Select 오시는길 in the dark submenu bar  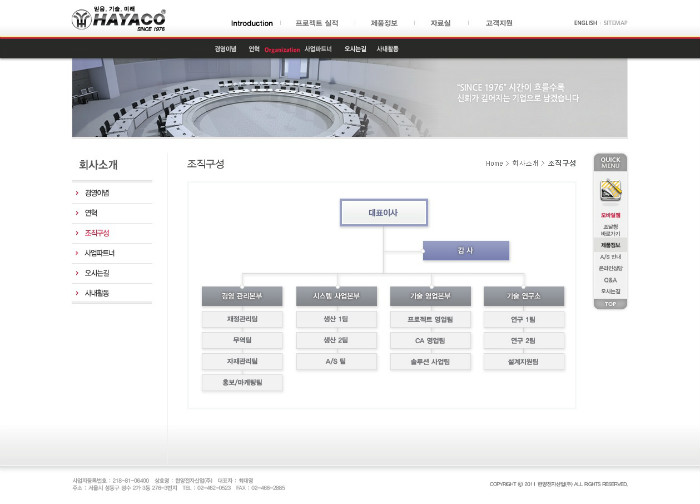355,49
